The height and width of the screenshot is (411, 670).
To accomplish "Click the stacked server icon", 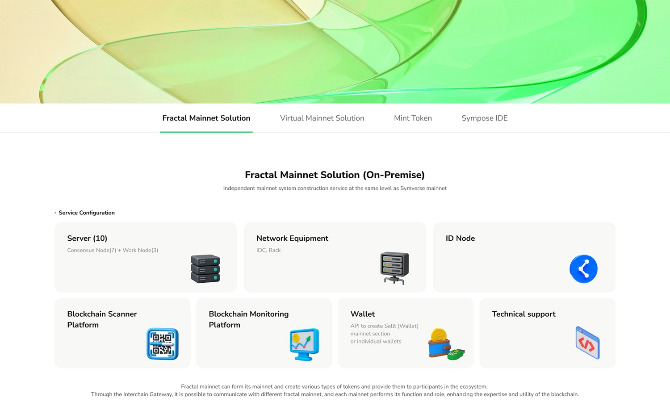I will point(206,269).
